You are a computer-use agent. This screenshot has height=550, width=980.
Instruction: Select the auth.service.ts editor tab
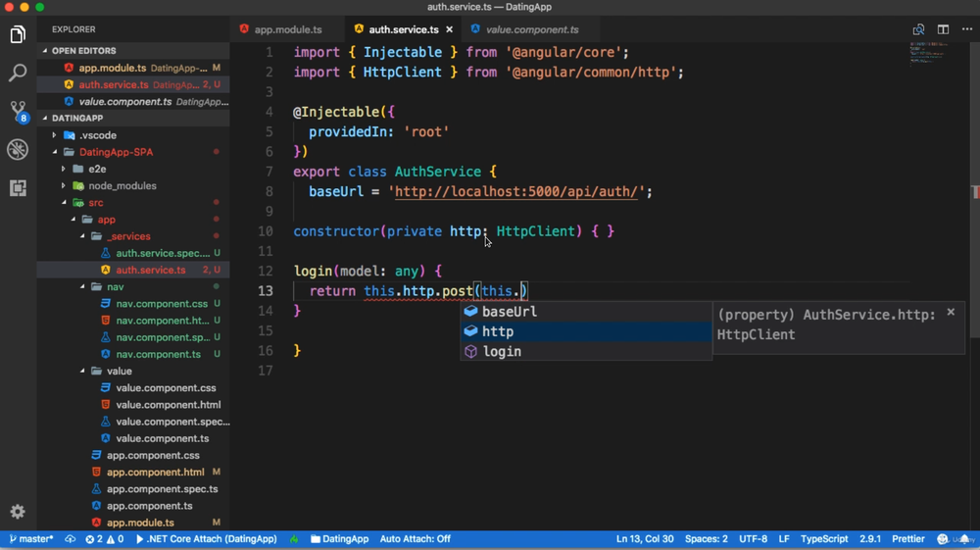coord(403,29)
